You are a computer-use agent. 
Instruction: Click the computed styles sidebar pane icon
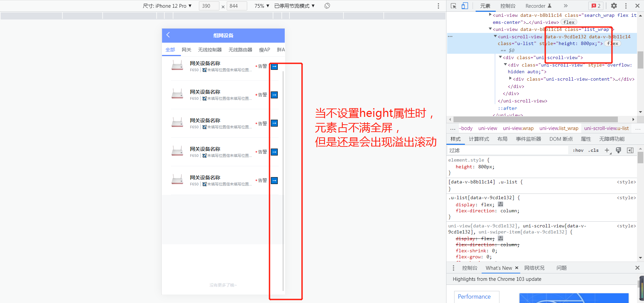point(630,150)
